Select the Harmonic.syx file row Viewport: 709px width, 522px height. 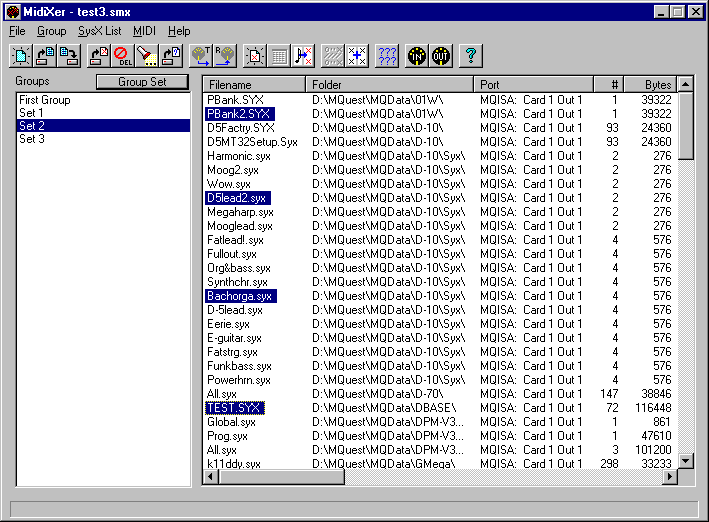pyautogui.click(x=238, y=156)
